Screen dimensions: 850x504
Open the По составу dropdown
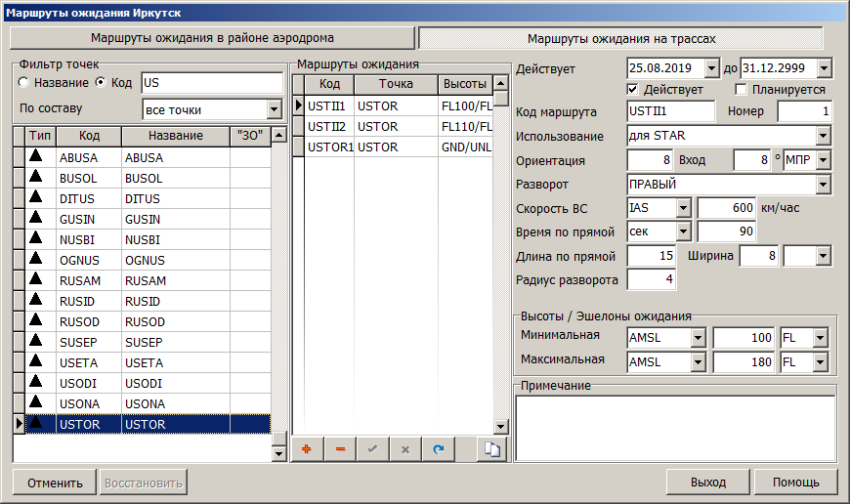[274, 108]
